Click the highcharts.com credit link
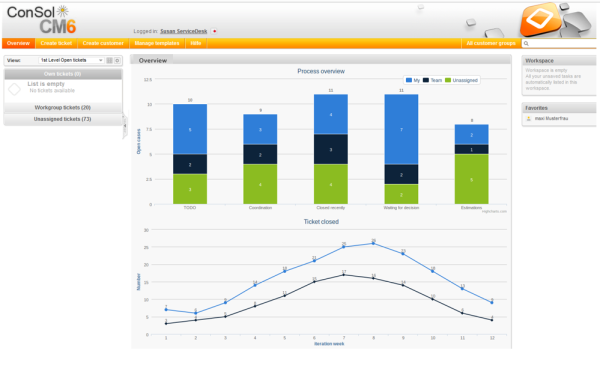 click(494, 211)
